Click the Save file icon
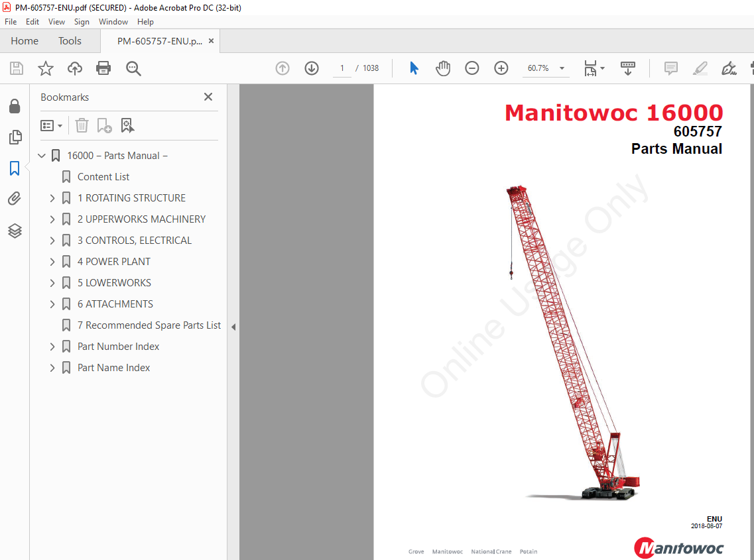This screenshot has width=754, height=560. pos(17,68)
